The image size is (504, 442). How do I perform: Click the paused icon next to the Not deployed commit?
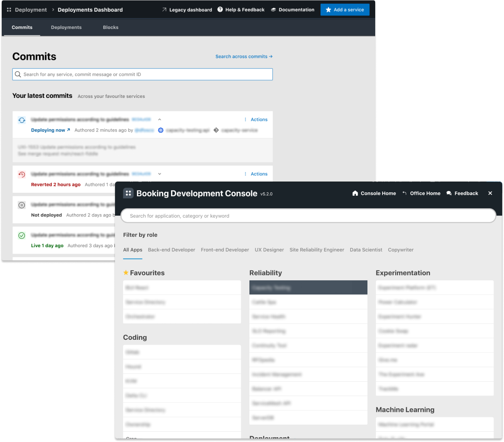(21, 205)
